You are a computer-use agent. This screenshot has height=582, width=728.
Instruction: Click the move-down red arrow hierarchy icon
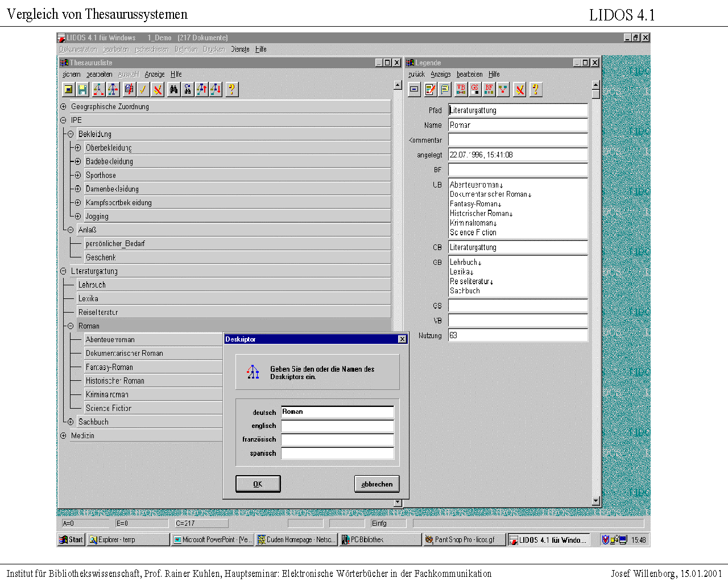216,89
